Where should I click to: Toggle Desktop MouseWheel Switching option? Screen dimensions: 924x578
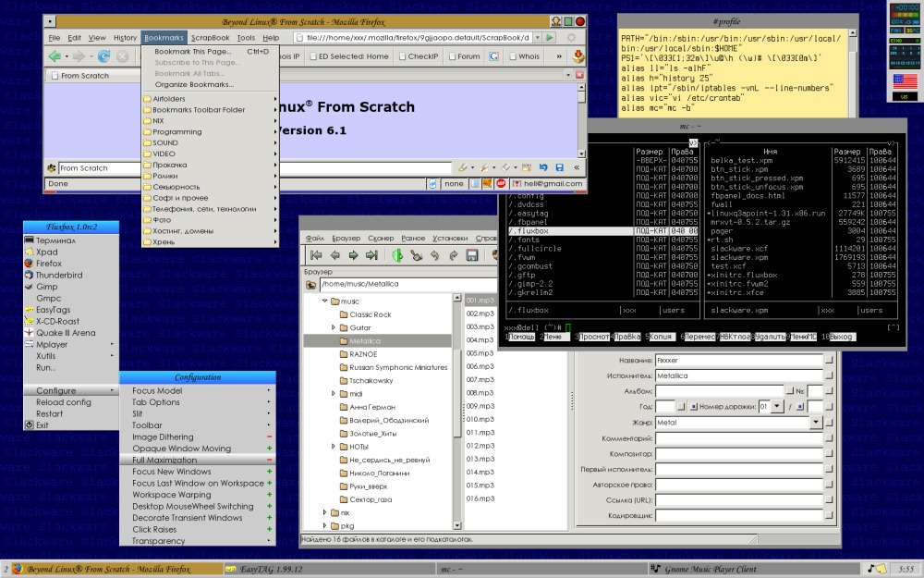pyautogui.click(x=197, y=506)
